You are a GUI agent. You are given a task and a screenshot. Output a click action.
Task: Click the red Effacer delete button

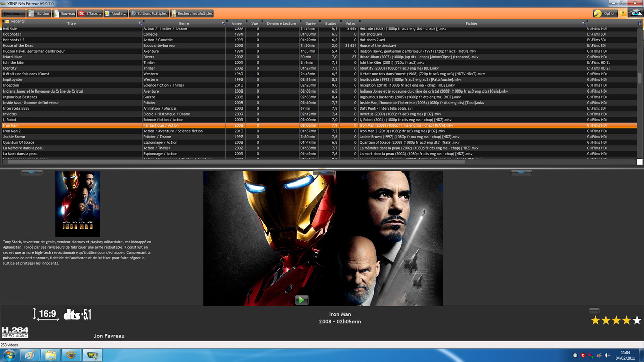tap(90, 14)
